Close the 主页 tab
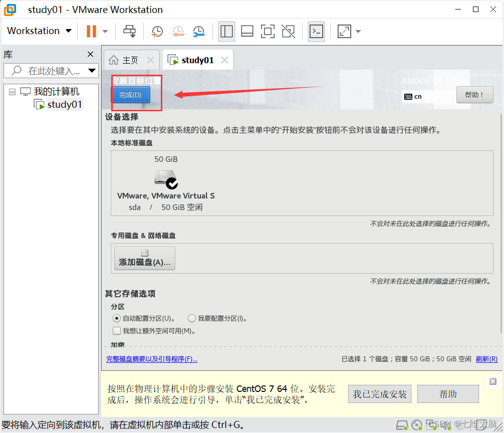Viewport: 504px width, 433px height. [150, 60]
